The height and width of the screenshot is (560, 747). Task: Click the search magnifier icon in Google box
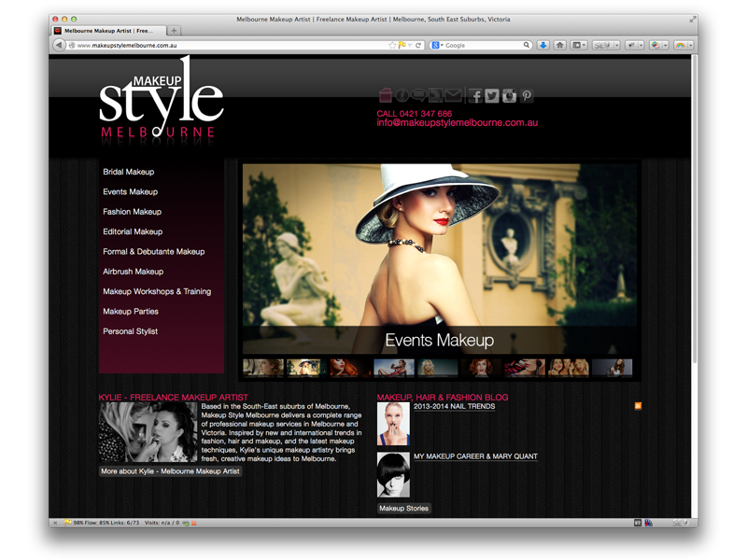click(527, 45)
